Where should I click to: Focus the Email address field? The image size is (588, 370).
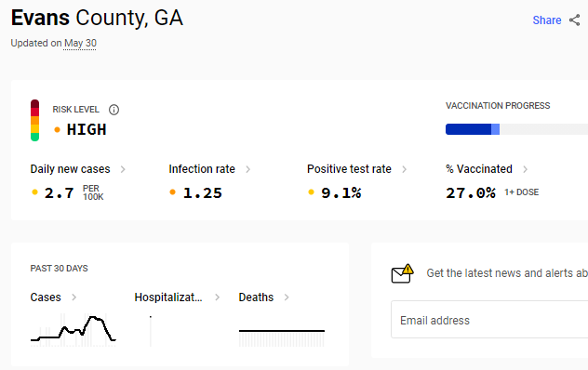[x=489, y=320]
